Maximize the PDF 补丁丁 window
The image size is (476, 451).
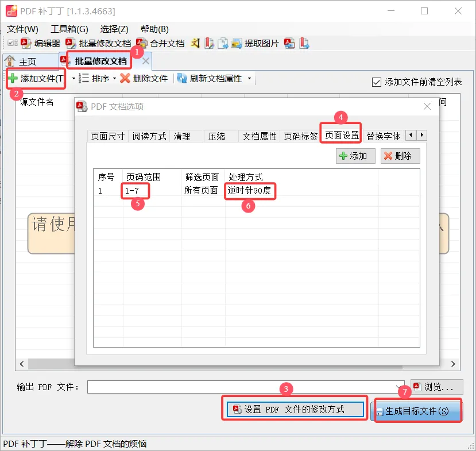pyautogui.click(x=424, y=11)
